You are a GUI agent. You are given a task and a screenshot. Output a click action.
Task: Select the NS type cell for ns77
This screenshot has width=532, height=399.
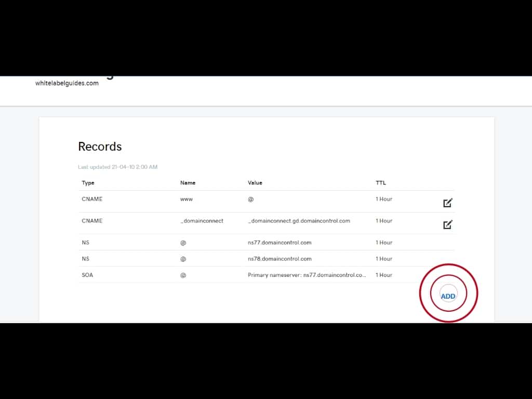[85, 243]
